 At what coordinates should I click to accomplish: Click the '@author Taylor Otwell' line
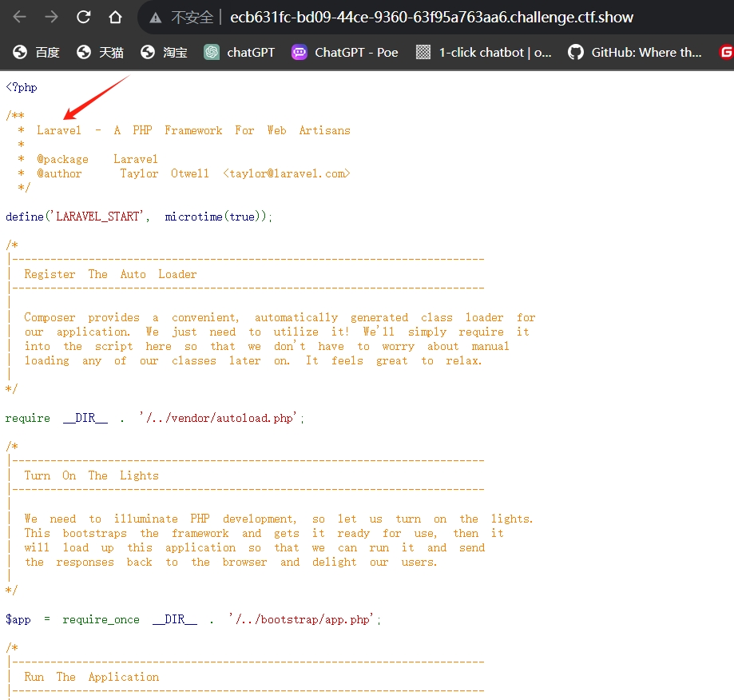(x=184, y=173)
